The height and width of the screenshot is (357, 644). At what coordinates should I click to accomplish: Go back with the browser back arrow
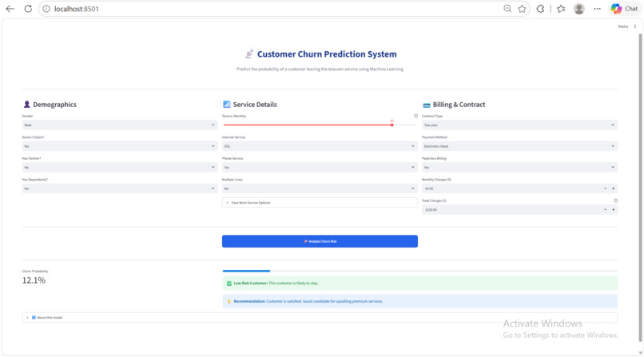pos(10,9)
